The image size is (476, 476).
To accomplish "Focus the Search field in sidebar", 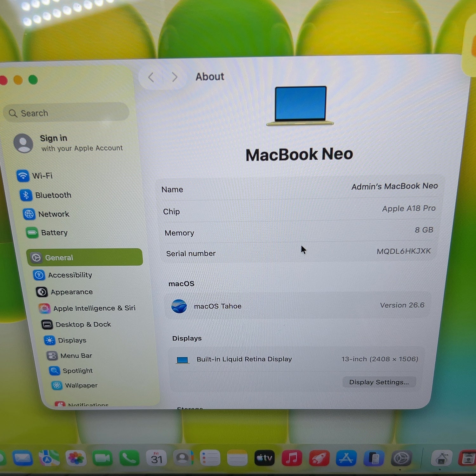I will pyautogui.click(x=66, y=113).
